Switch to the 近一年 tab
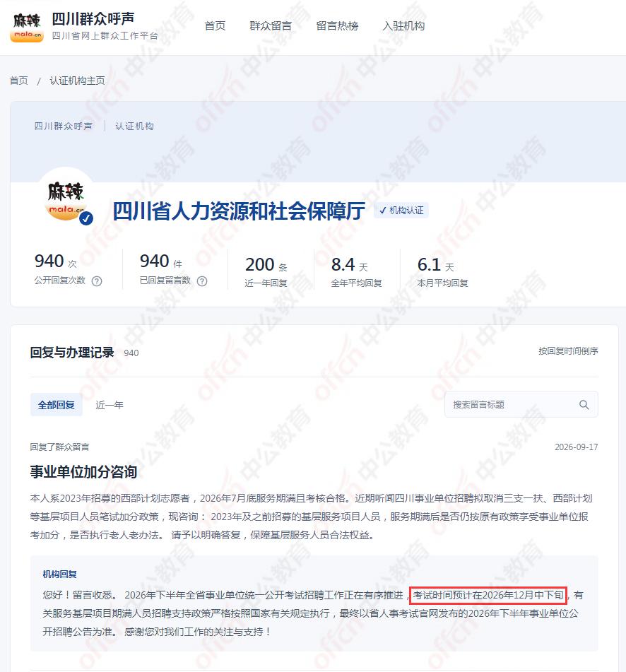626x672 pixels. (x=110, y=405)
